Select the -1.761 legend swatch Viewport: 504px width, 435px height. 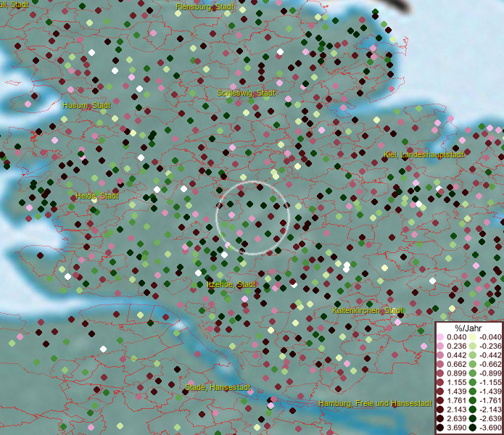[473, 400]
